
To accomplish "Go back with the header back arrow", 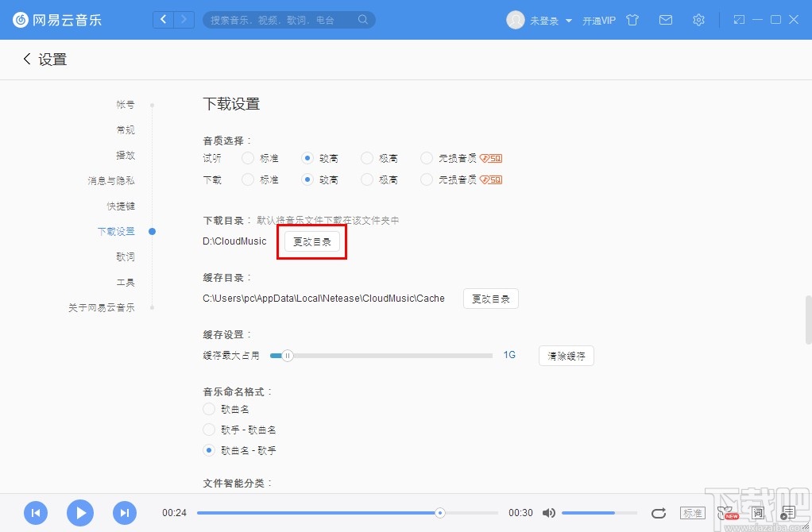I will click(x=164, y=20).
